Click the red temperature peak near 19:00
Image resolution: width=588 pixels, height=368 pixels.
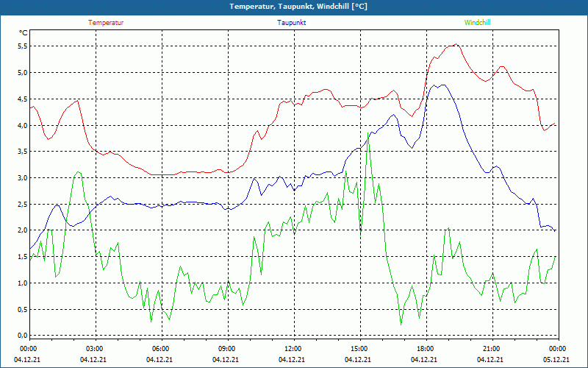click(456, 44)
